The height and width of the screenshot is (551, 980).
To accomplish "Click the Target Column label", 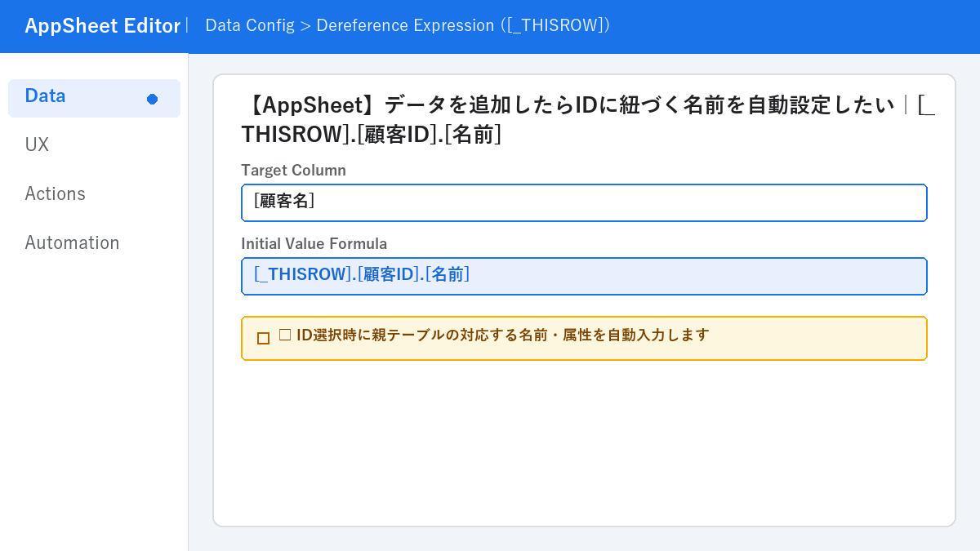I will pos(293,171).
